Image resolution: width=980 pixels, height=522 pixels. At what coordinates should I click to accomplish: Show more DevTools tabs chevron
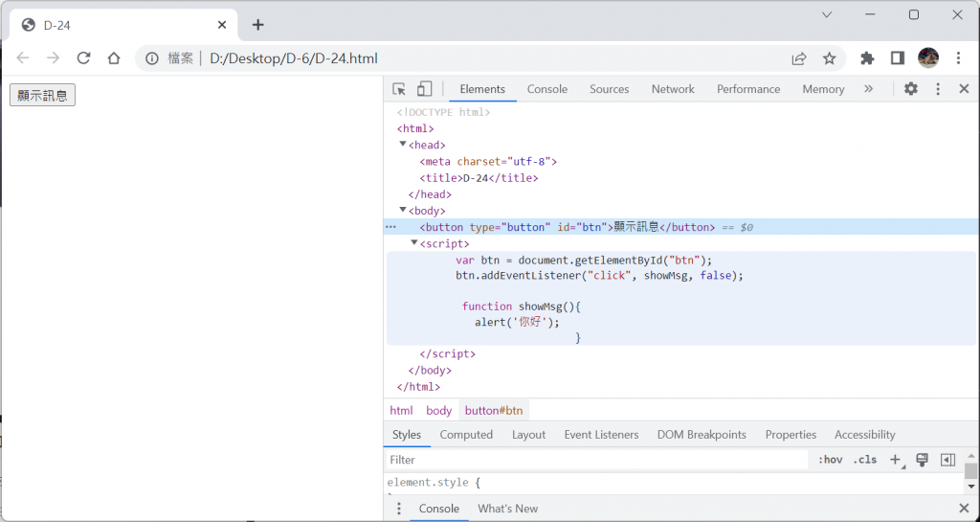pyautogui.click(x=868, y=89)
